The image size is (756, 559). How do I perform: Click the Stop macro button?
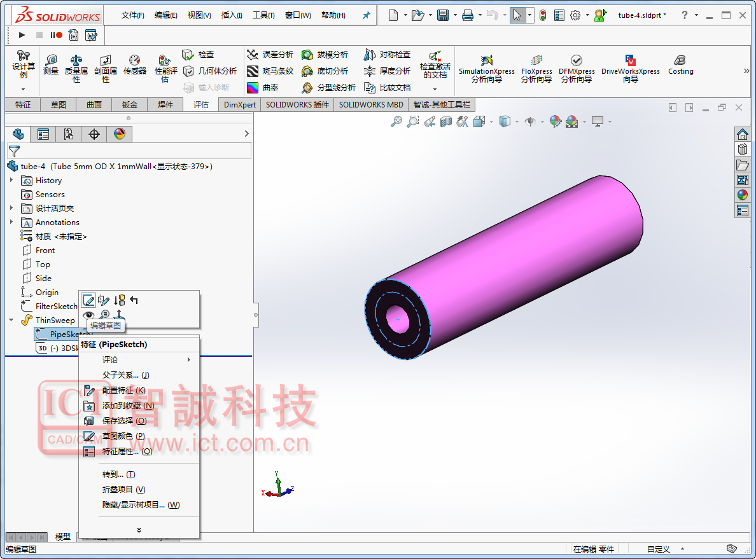pyautogui.click(x=39, y=35)
